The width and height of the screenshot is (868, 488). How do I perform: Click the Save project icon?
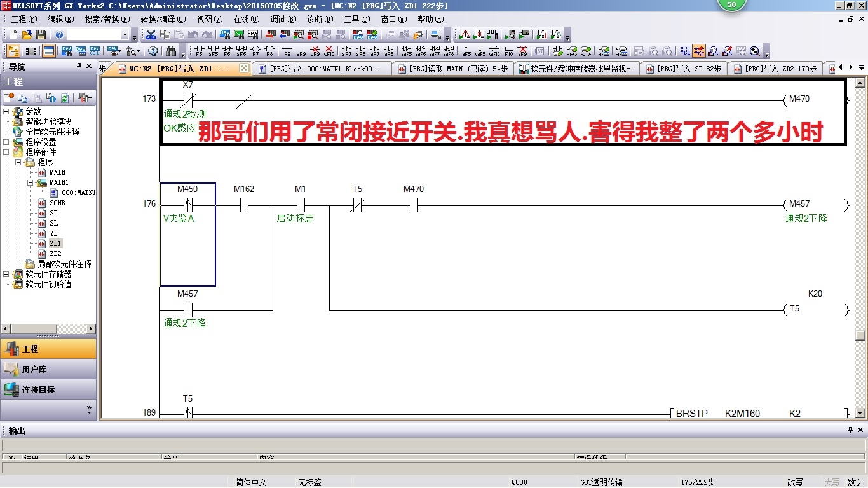pyautogui.click(x=41, y=35)
